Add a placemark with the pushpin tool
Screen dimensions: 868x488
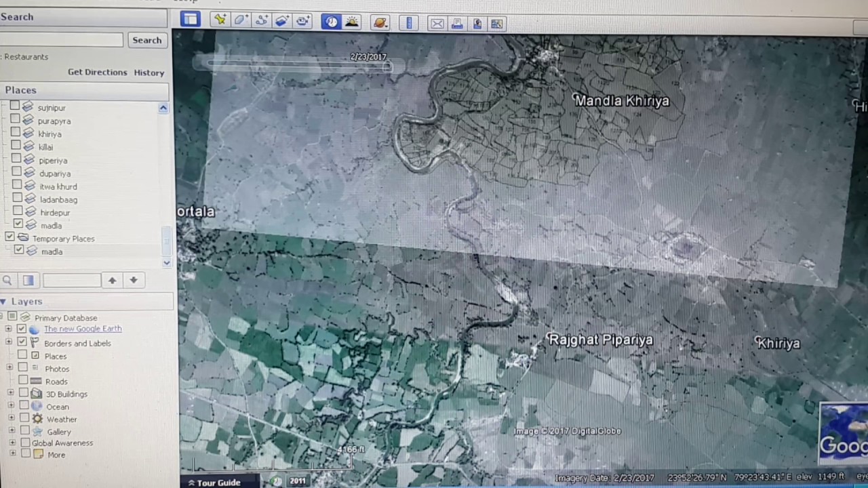(220, 20)
